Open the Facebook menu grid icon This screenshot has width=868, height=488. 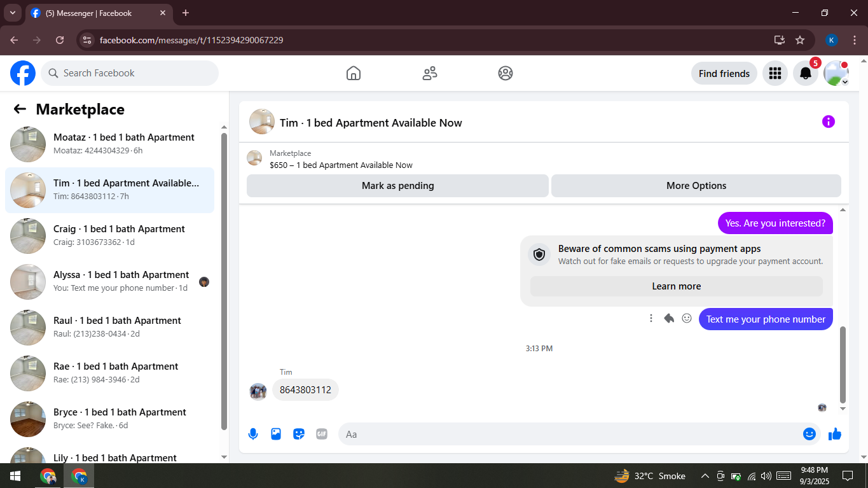775,73
